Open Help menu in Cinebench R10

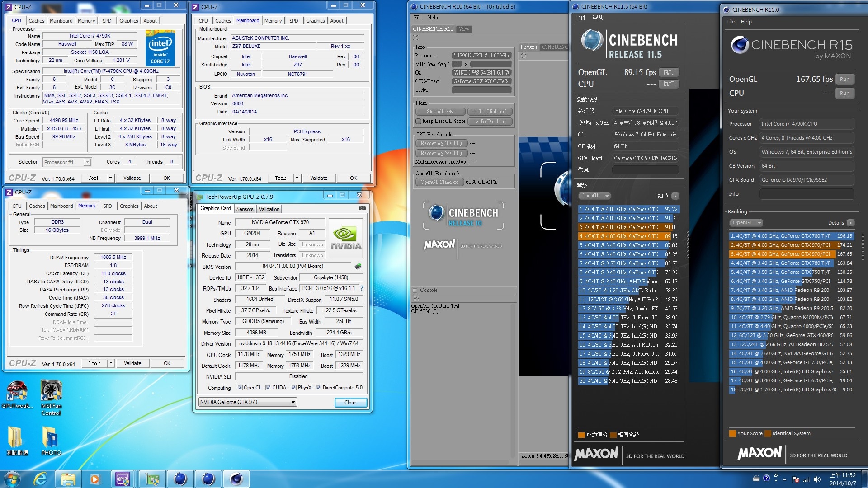click(x=433, y=18)
